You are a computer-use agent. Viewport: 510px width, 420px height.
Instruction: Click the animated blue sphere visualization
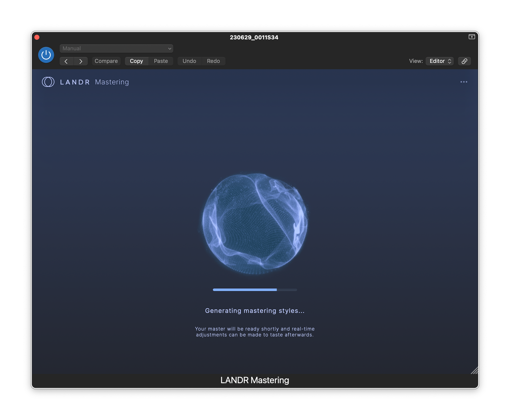255,224
